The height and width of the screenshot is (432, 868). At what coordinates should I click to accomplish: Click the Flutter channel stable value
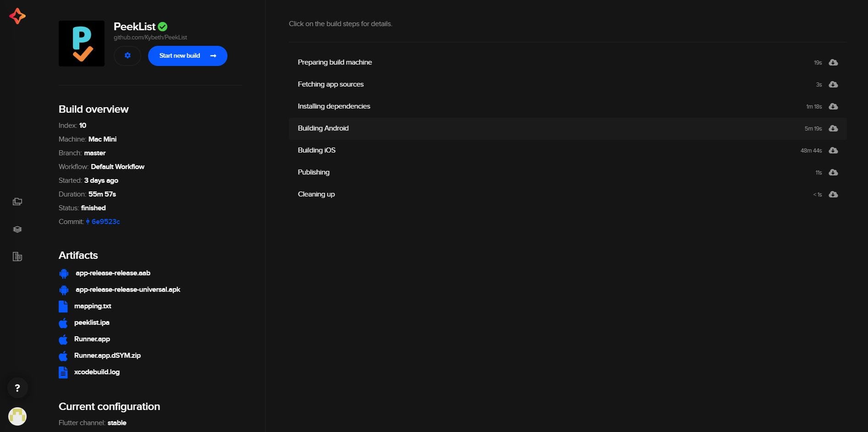click(x=117, y=423)
